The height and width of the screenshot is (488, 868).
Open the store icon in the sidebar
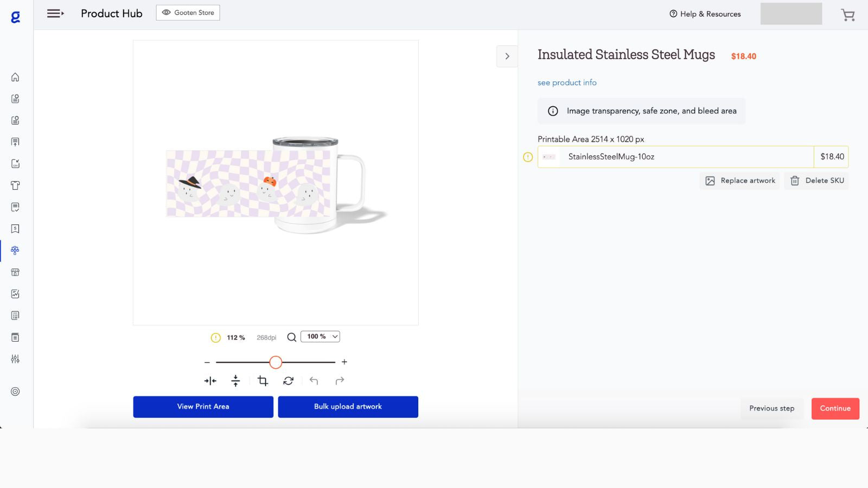[15, 272]
